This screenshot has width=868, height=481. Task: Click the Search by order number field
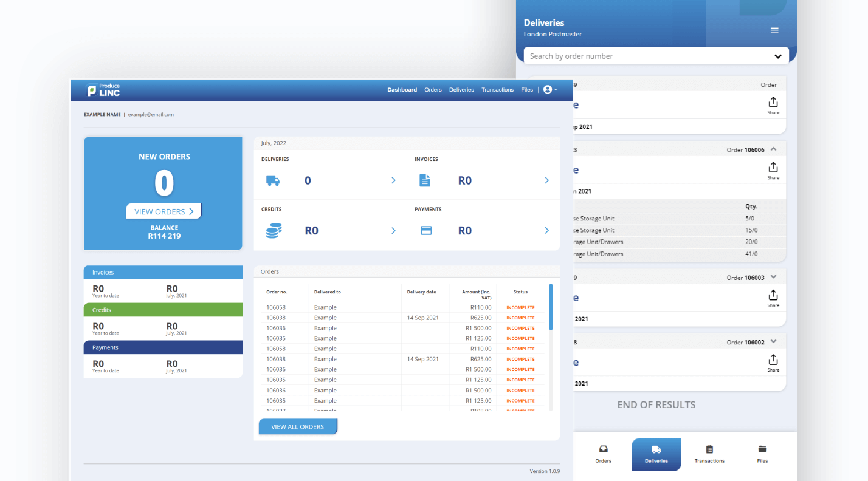tap(644, 56)
